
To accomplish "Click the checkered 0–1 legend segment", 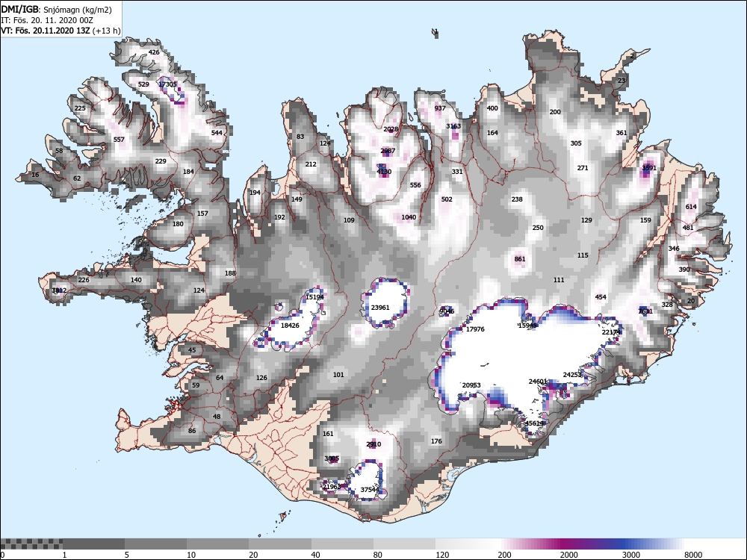I will click(31, 544).
